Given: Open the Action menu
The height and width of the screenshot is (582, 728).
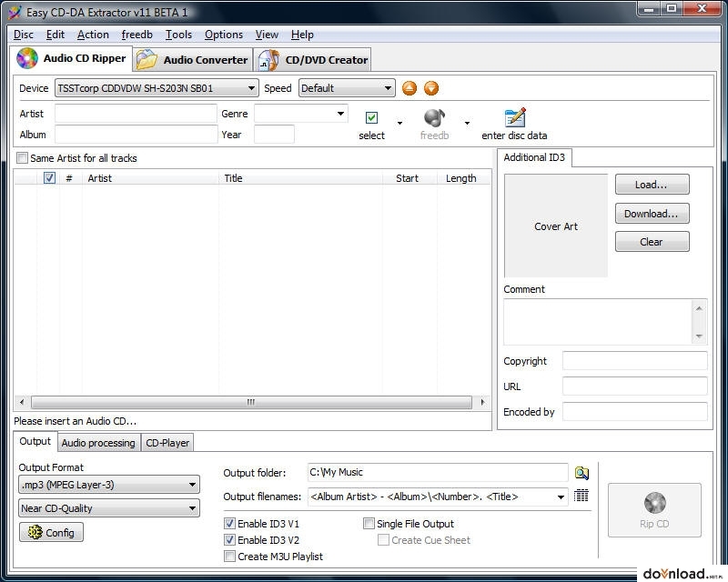Looking at the screenshot, I should (x=93, y=35).
